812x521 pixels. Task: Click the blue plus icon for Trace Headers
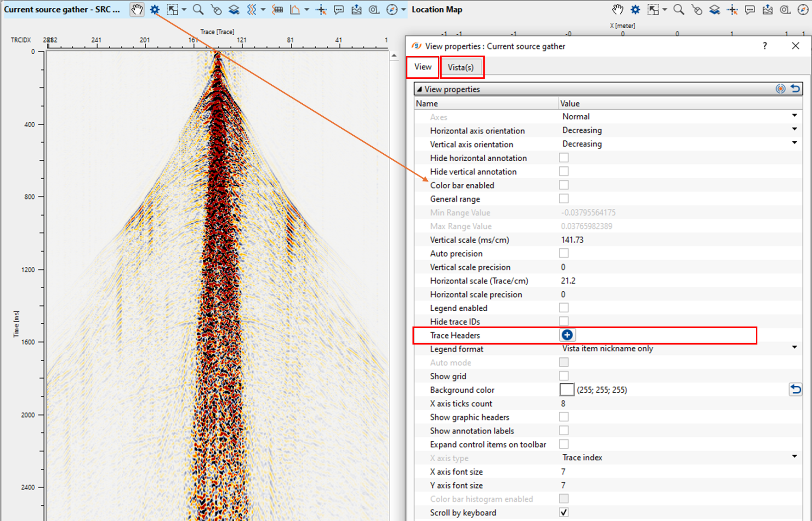(567, 335)
